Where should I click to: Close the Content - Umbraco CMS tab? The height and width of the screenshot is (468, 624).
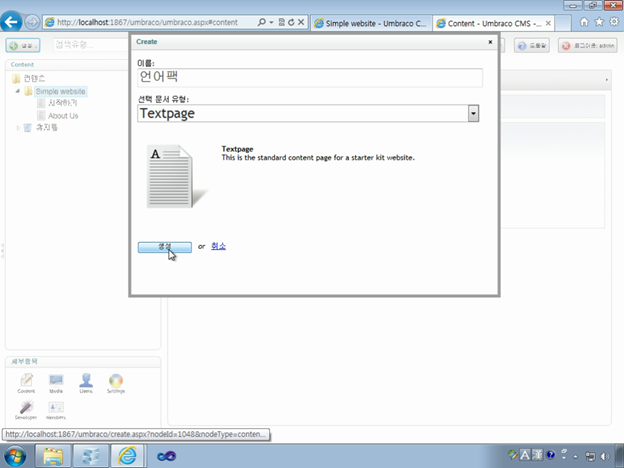coord(548,23)
